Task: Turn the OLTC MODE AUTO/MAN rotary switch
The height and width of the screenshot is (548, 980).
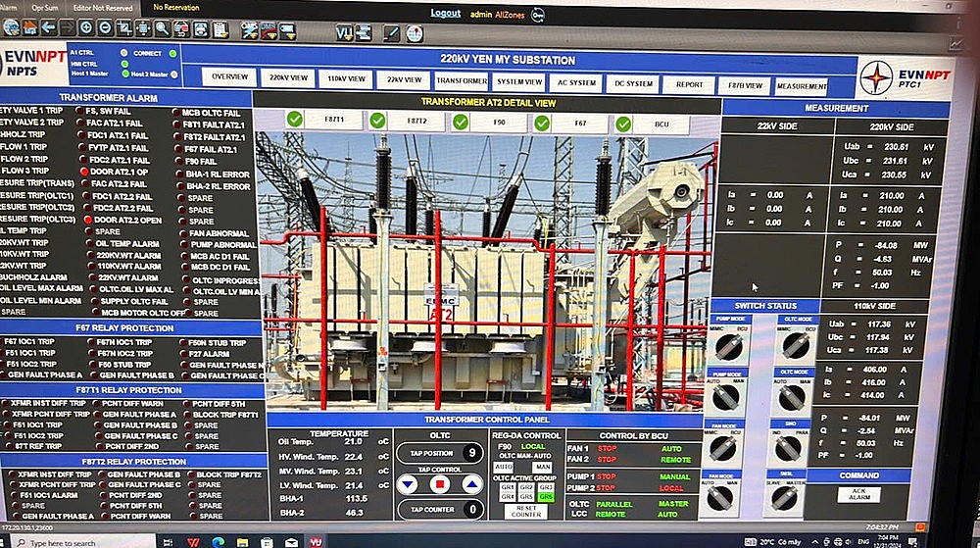Action: 792,396
